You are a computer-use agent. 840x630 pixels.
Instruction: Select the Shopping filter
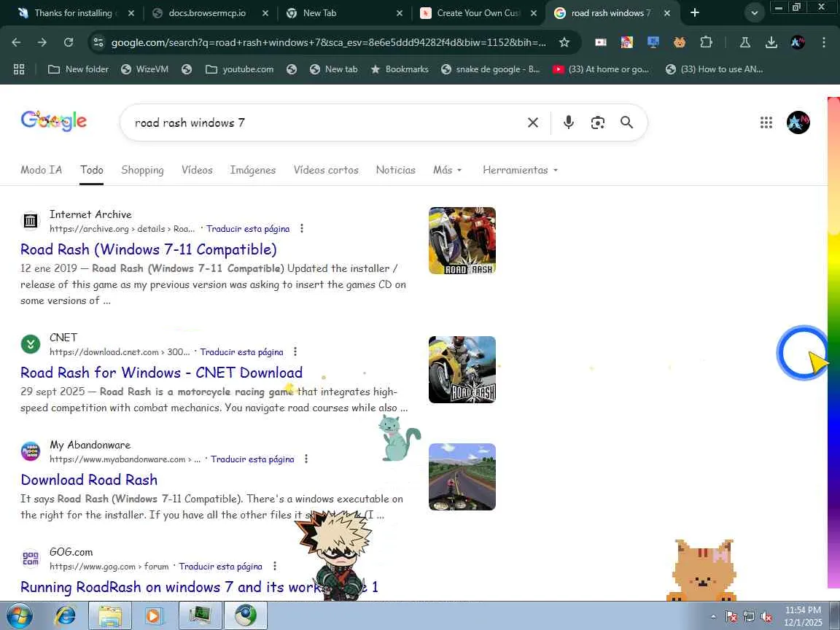click(142, 170)
